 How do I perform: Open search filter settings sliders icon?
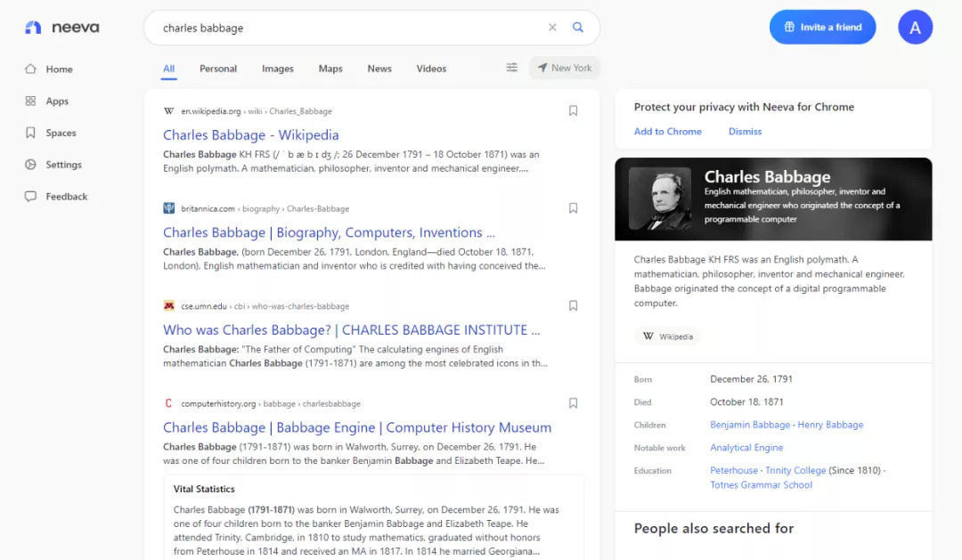512,68
